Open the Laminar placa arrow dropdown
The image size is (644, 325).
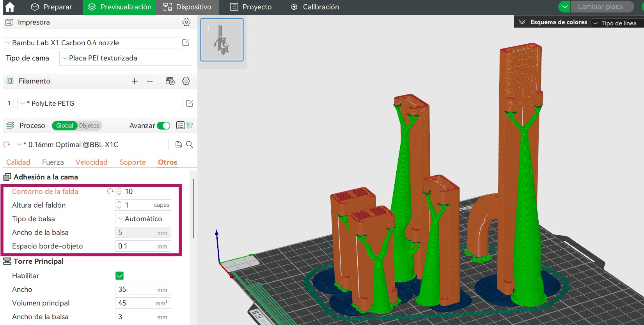(564, 7)
